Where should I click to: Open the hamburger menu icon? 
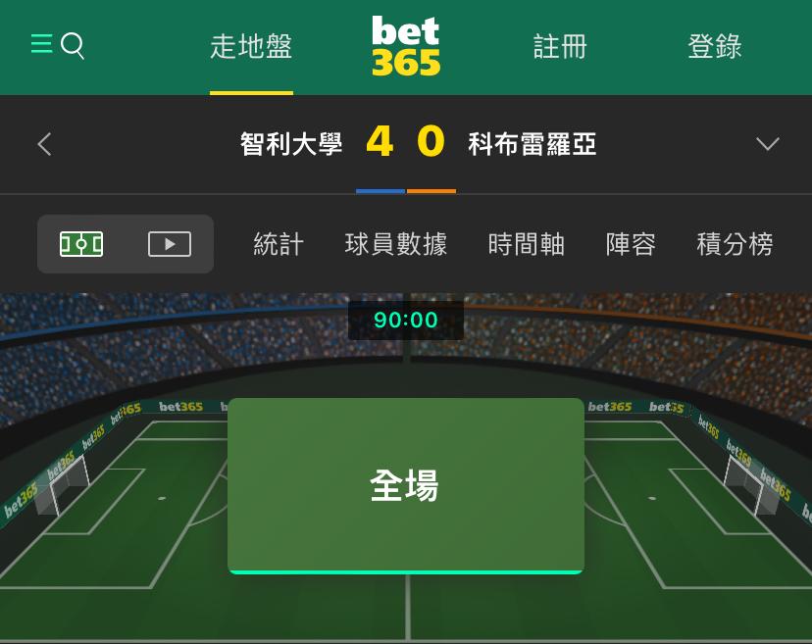(x=41, y=44)
